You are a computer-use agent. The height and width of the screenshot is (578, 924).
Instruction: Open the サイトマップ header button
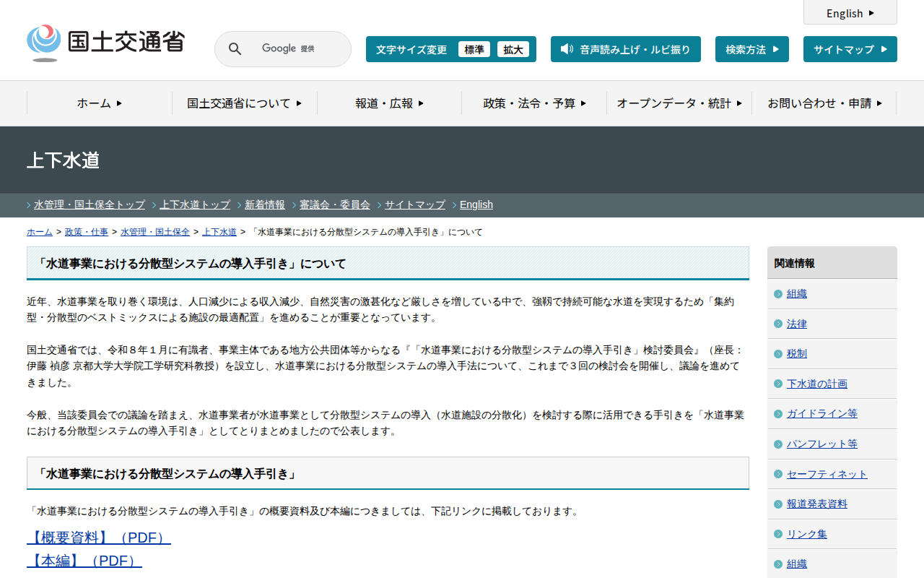[850, 49]
